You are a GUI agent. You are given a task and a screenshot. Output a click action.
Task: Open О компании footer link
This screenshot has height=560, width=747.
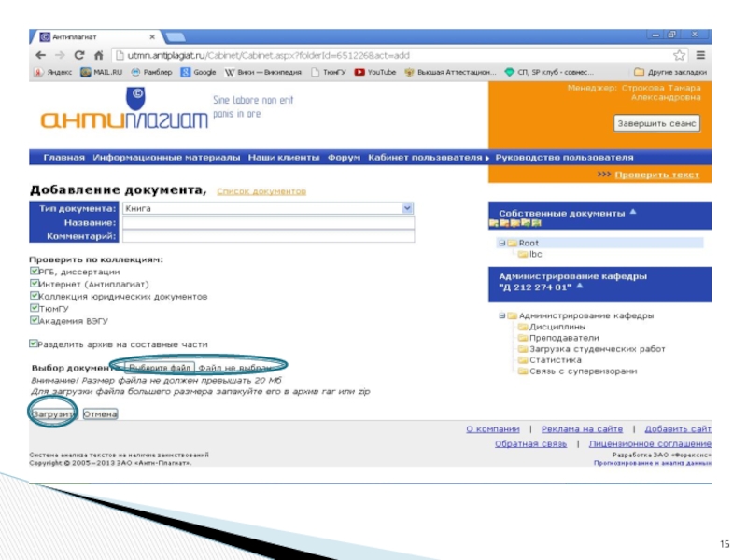(x=493, y=429)
